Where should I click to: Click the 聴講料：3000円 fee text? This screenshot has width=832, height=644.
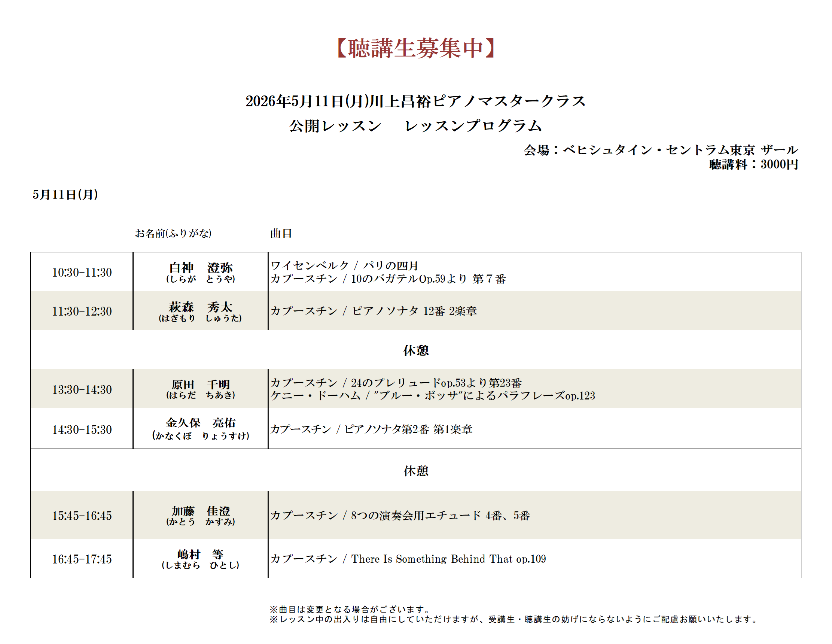tap(753, 165)
